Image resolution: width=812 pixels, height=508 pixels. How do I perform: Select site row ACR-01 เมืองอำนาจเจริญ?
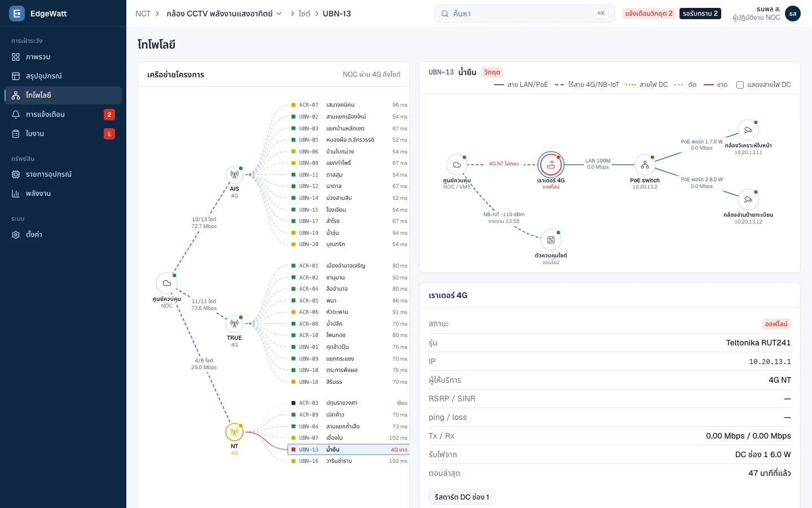(348, 266)
